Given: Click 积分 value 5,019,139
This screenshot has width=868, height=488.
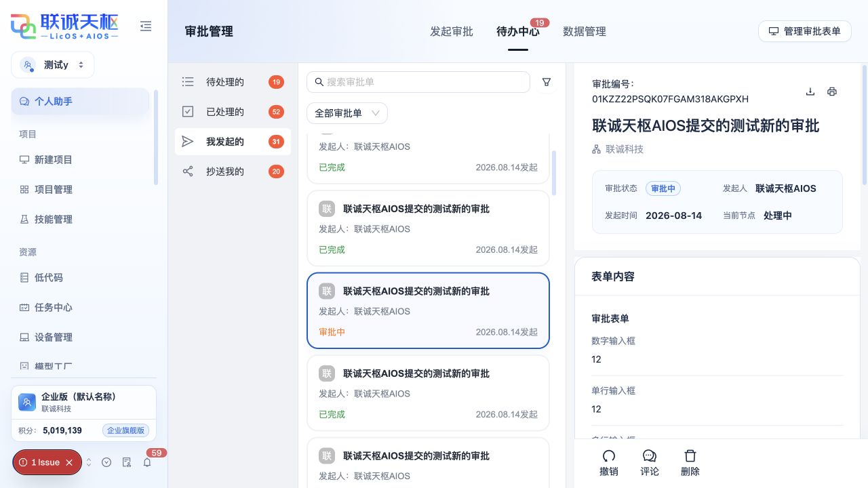Looking at the screenshot, I should pyautogui.click(x=62, y=430).
